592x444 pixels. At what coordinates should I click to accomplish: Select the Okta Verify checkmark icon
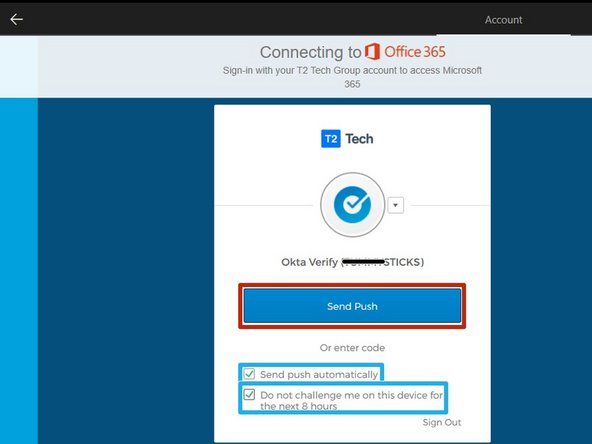tap(352, 205)
